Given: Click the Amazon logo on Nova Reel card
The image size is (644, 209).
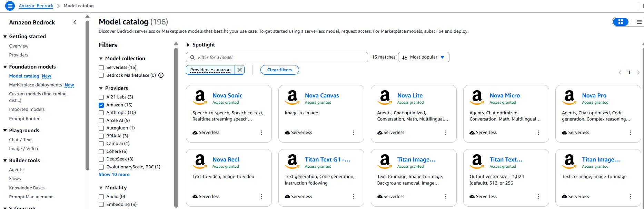Looking at the screenshot, I should pyautogui.click(x=200, y=162).
